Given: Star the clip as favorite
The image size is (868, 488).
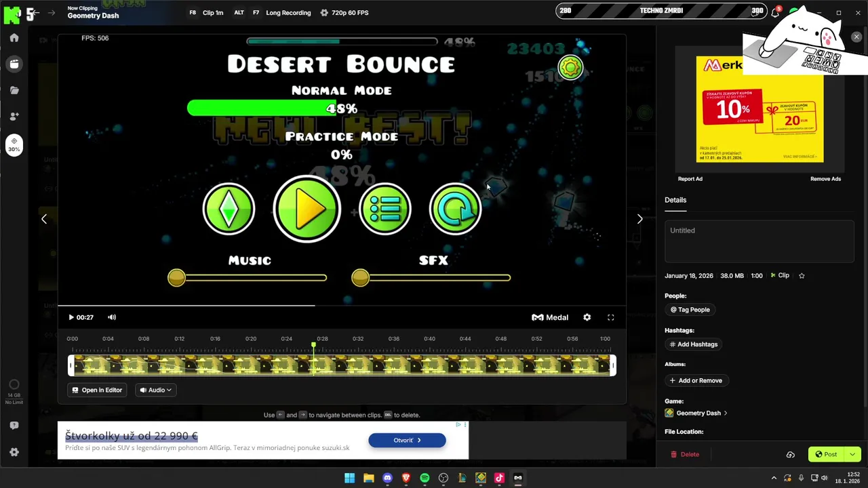Looking at the screenshot, I should (802, 276).
